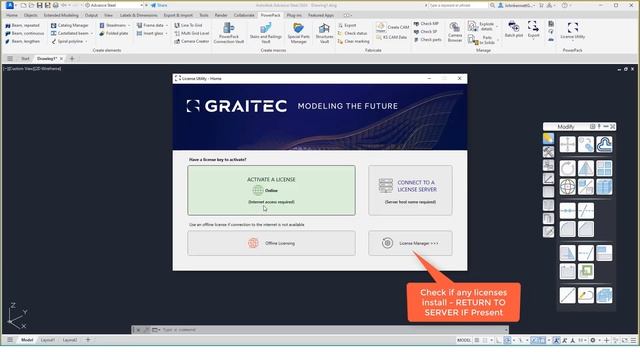Click keyword search field in title bar
This screenshot has height=360, width=640.
pyautogui.click(x=457, y=5)
